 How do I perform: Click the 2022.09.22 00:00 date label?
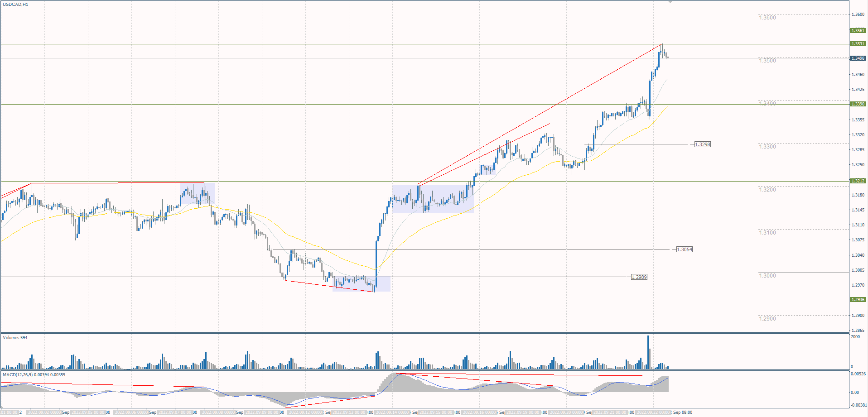coord(654,412)
